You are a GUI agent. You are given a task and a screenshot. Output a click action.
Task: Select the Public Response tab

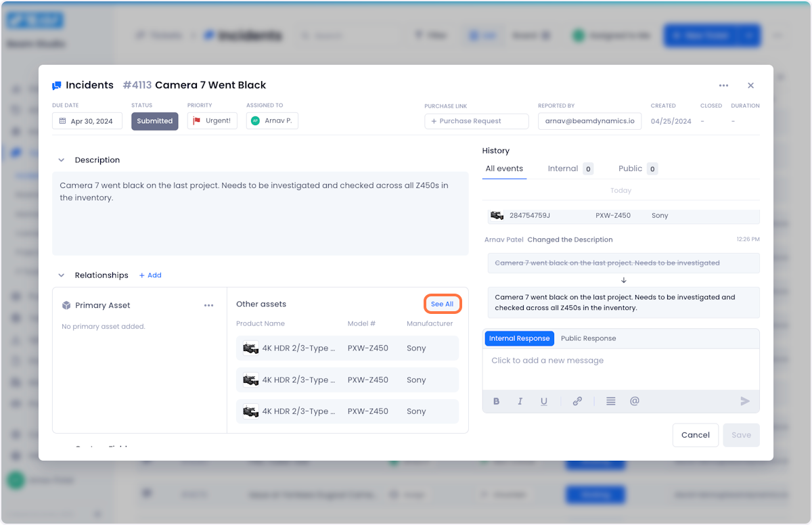(x=588, y=338)
